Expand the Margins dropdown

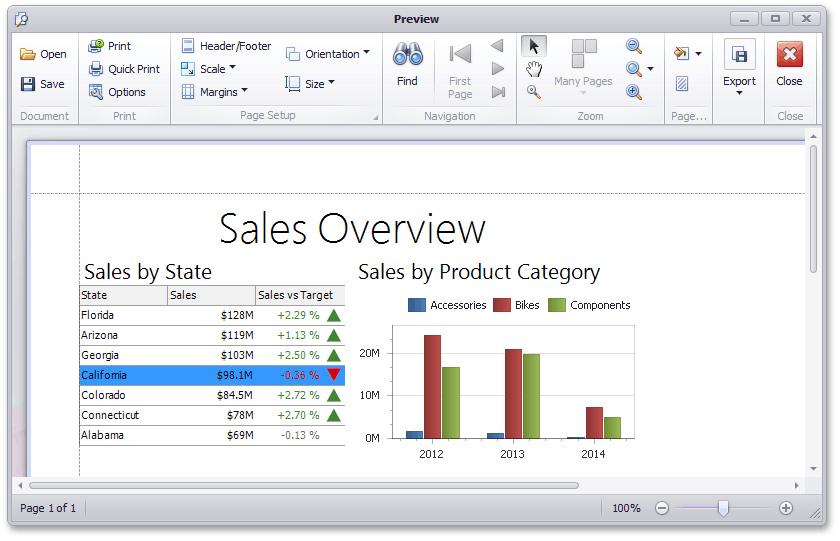pyautogui.click(x=214, y=92)
